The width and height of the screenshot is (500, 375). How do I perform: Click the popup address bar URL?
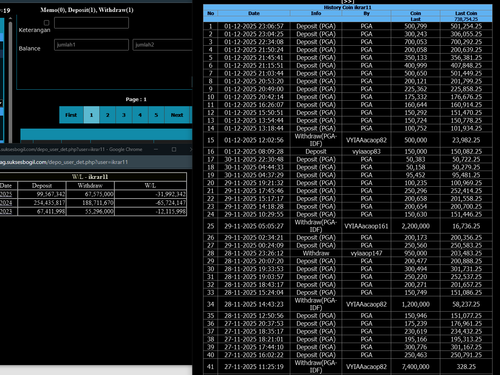pyautogui.click(x=64, y=162)
